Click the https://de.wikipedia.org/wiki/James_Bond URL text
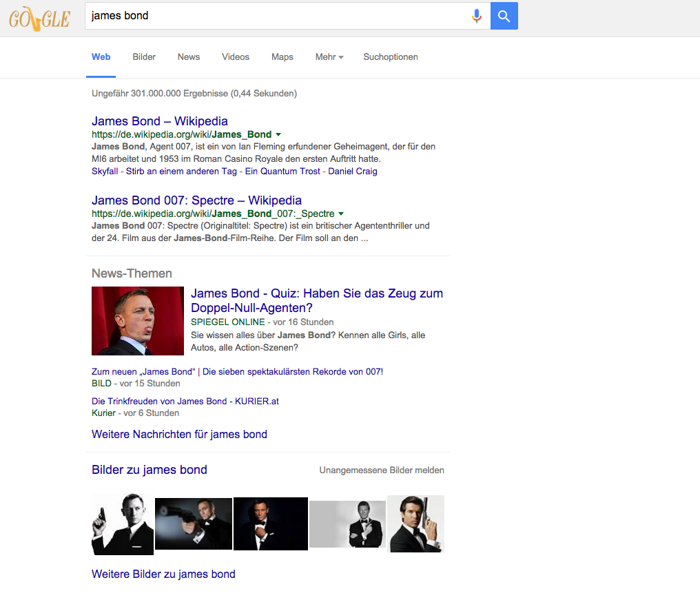This screenshot has width=700, height=591. (x=181, y=134)
